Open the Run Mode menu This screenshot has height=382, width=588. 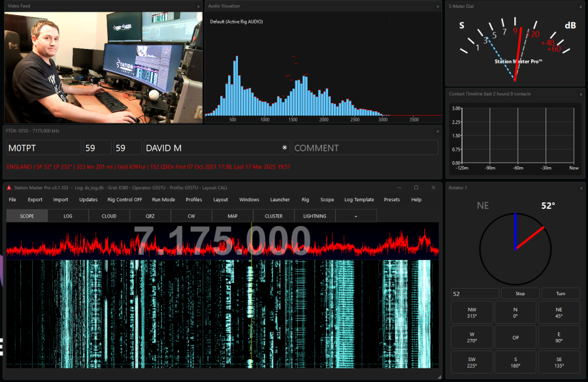tap(163, 199)
